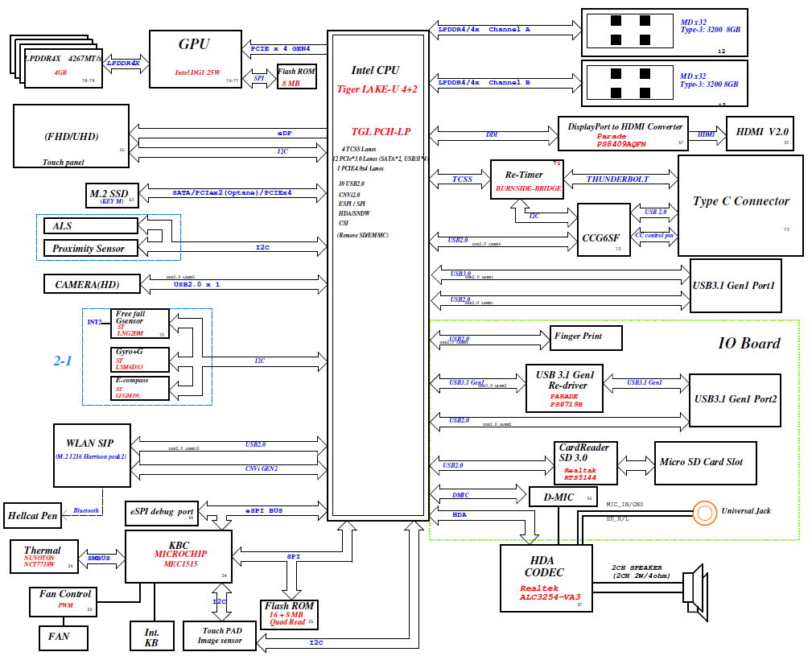The height and width of the screenshot is (656, 812).
Task: Select the Micro SD Card Slot box
Action: (x=701, y=462)
